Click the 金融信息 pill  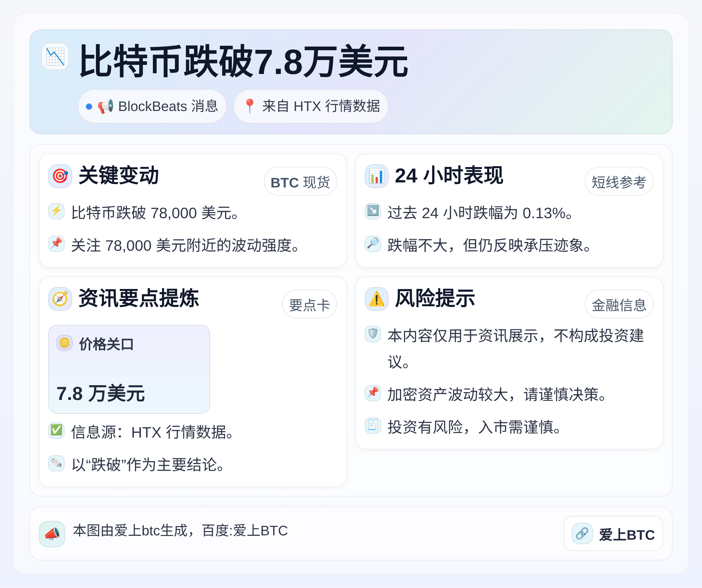click(x=619, y=304)
